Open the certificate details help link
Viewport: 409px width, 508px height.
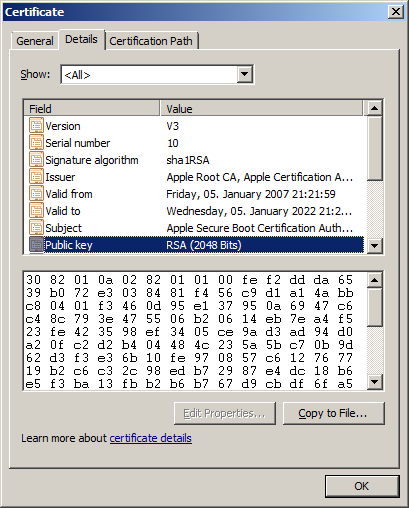pyautogui.click(x=151, y=438)
